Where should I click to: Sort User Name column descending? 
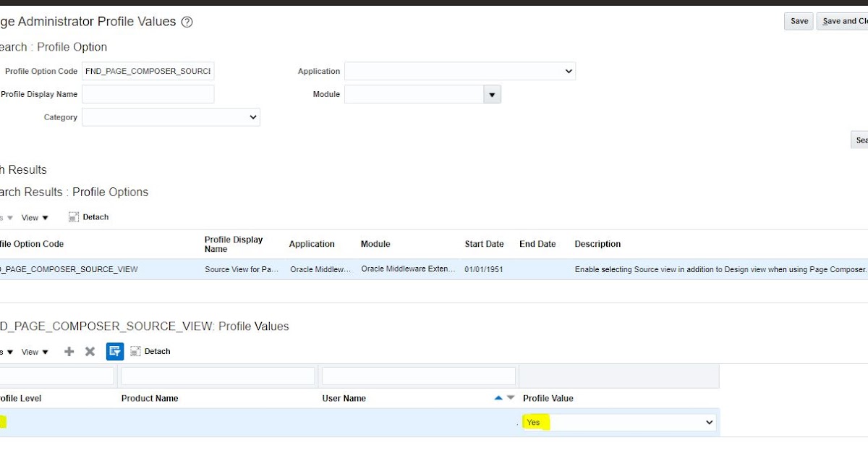[x=511, y=398]
